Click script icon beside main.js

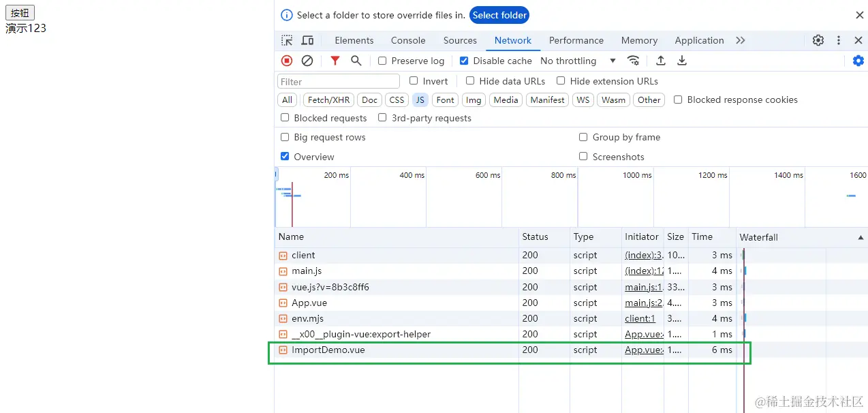coord(283,271)
